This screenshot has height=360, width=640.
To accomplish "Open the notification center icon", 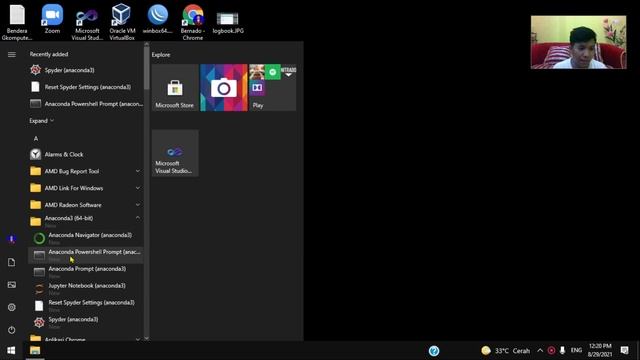I will tap(624, 350).
